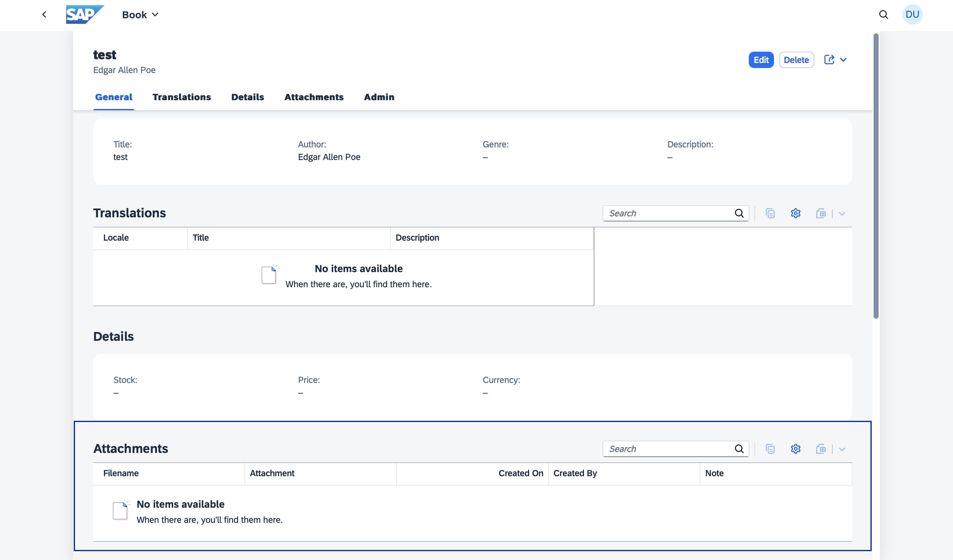Viewport: 953px width, 560px height.
Task: Open Translations table settings gear
Action: point(795,213)
